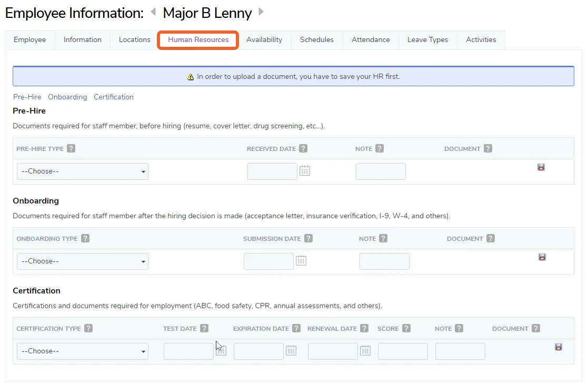Go to next employee using right arrow
The width and height of the screenshot is (588, 386).
[x=261, y=12]
